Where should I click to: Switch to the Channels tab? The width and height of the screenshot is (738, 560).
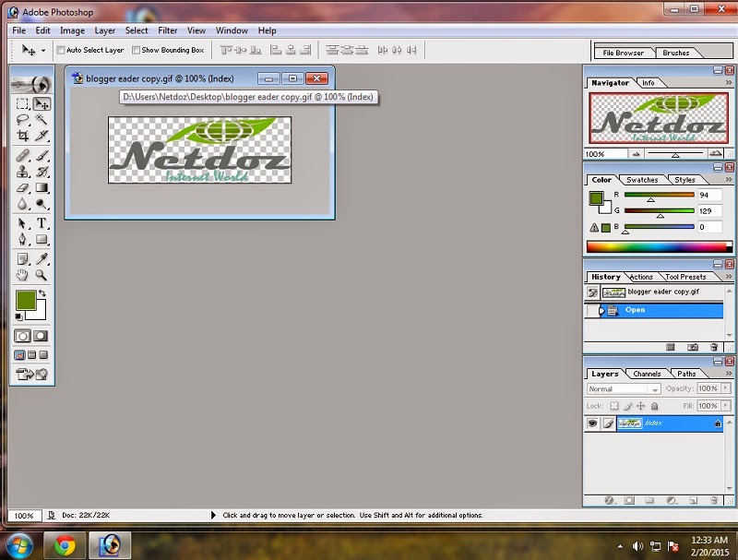647,374
